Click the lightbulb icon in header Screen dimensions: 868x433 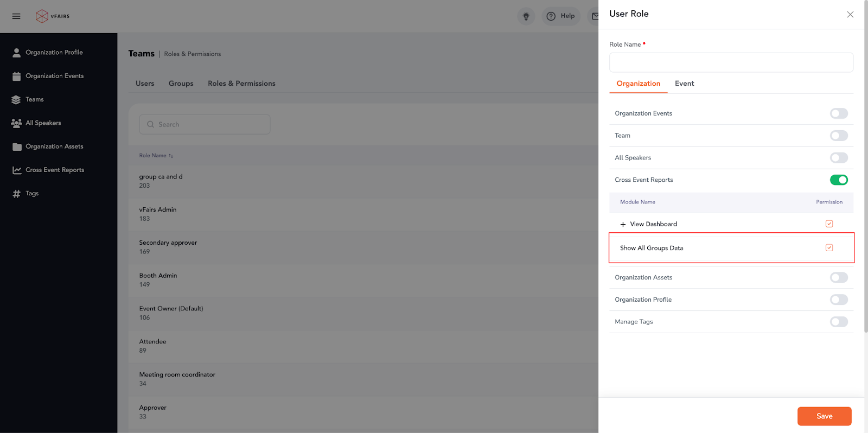tap(526, 16)
